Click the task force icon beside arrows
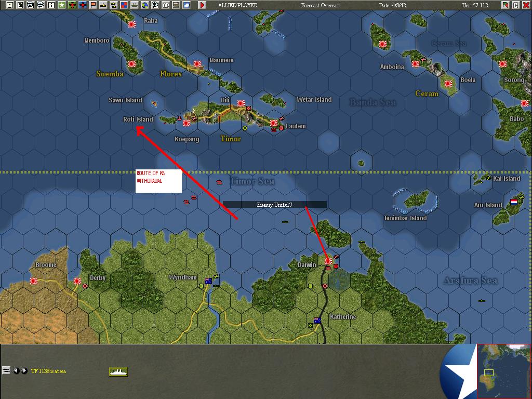The width and height of the screenshot is (532, 399). tap(6, 370)
